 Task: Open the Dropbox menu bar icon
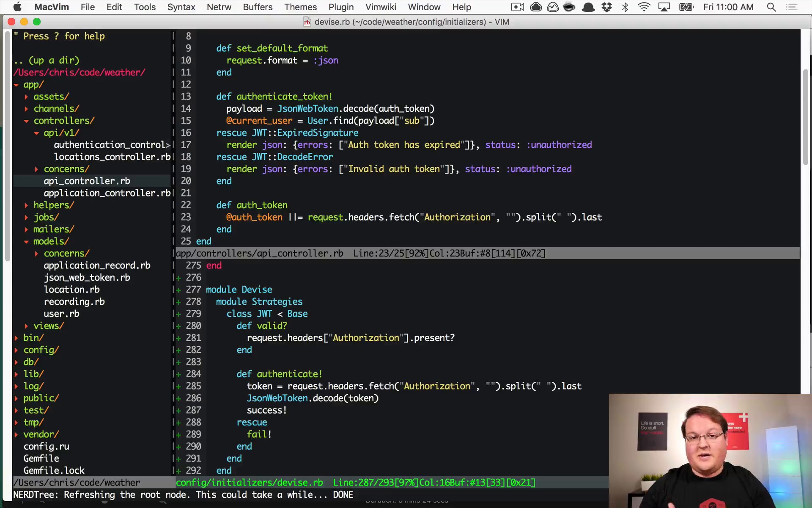click(607, 7)
